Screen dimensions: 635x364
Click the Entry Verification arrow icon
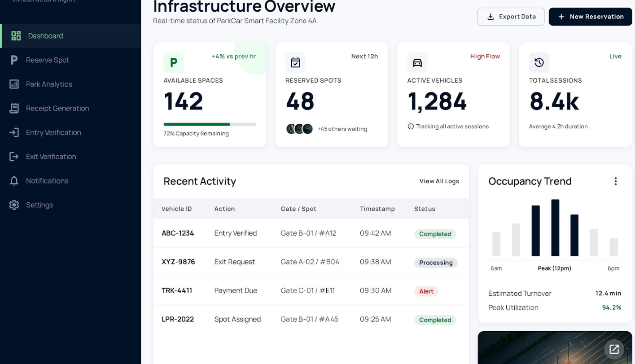pos(14,132)
